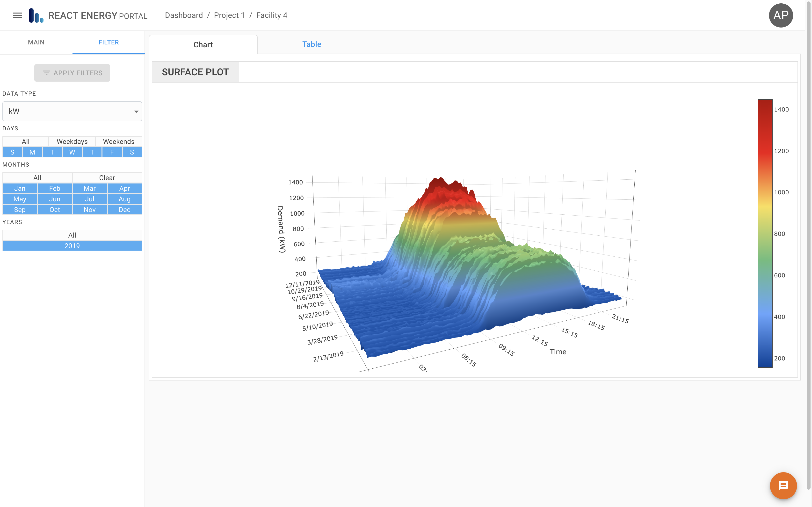The image size is (812, 507).
Task: Switch to the Table tab
Action: [x=311, y=44]
